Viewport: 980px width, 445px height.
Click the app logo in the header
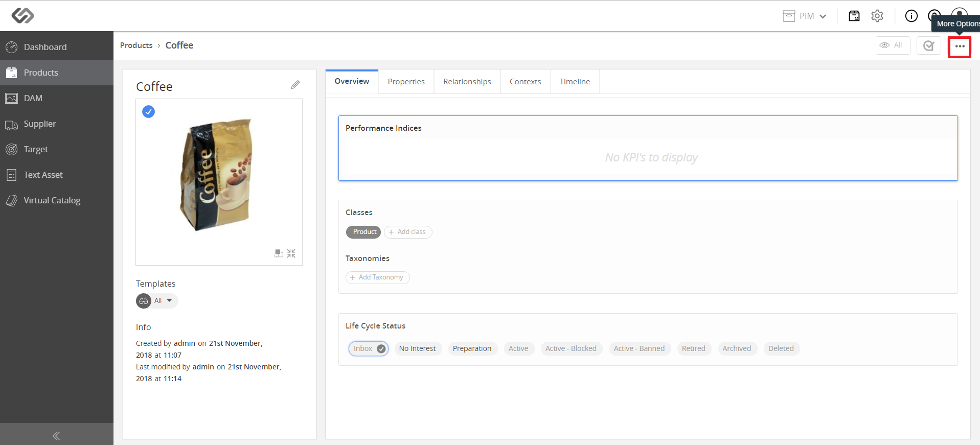coord(23,16)
